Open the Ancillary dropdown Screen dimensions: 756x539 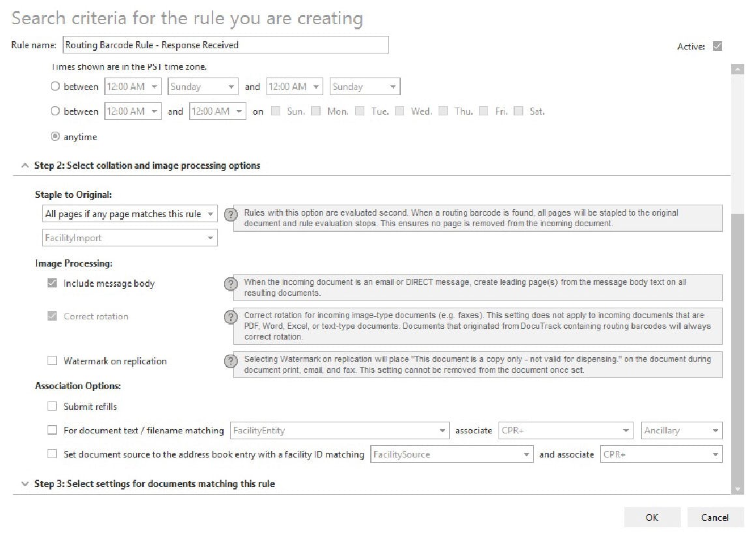[x=681, y=431]
